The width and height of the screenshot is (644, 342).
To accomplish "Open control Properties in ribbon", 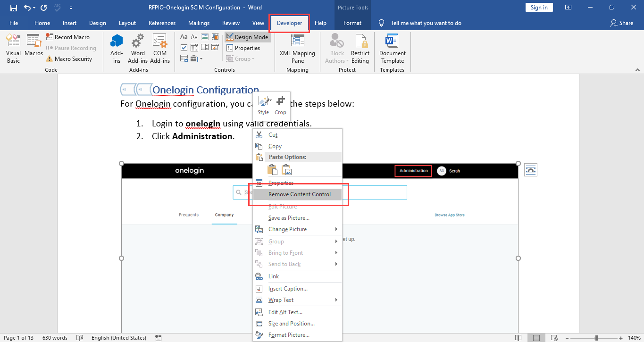I will pos(243,48).
